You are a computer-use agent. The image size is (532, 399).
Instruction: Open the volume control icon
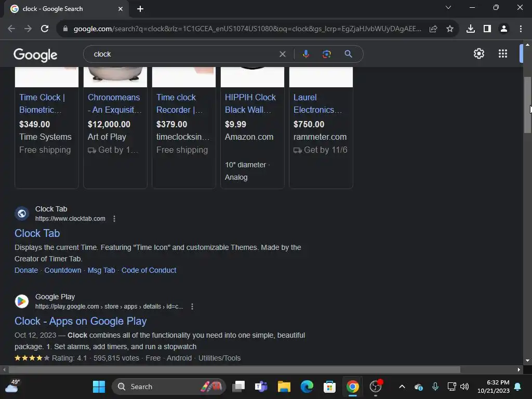pos(464,387)
